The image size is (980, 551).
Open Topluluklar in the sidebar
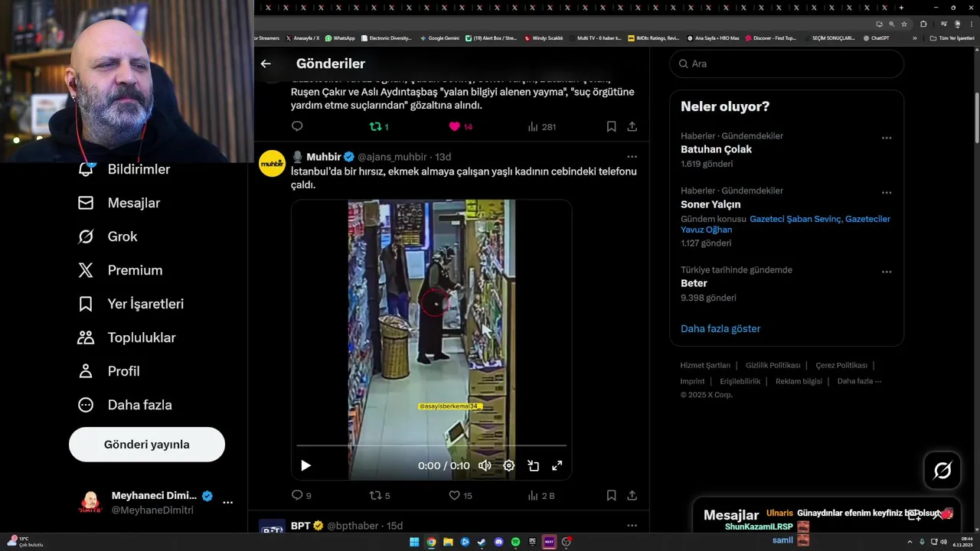click(x=127, y=337)
